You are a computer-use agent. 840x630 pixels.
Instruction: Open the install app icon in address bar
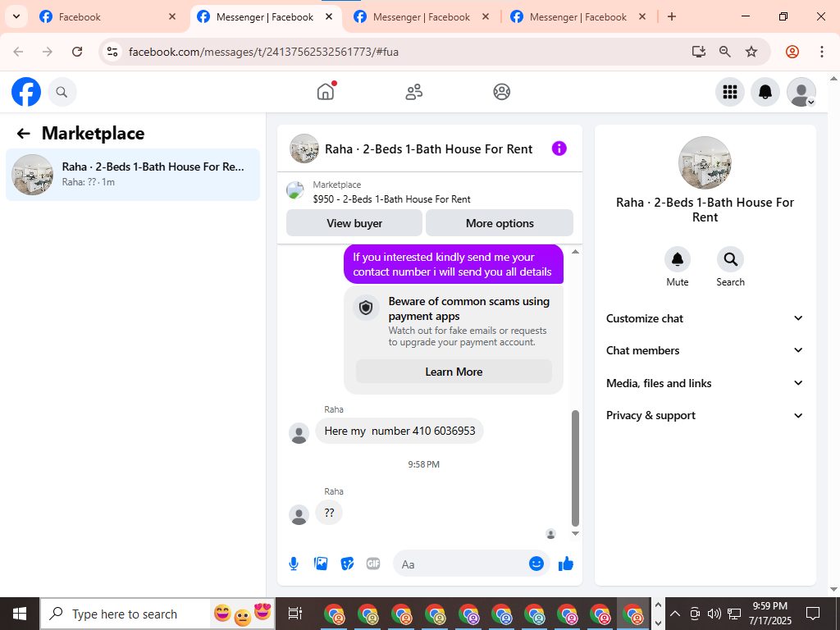pos(698,52)
